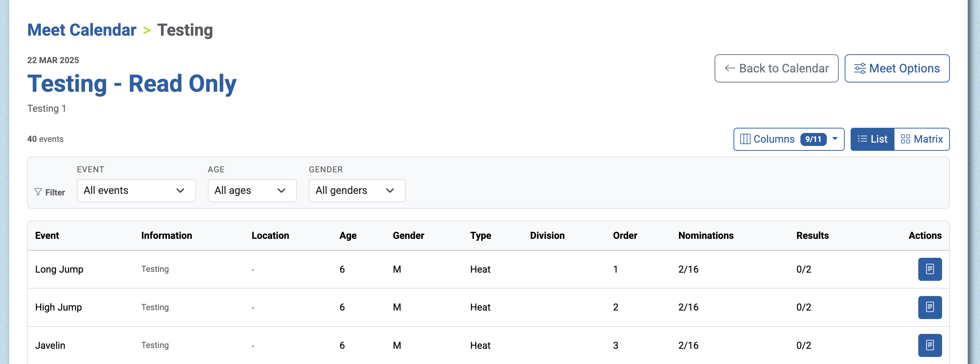Switch to List view
The width and height of the screenshot is (980, 364).
(x=872, y=139)
